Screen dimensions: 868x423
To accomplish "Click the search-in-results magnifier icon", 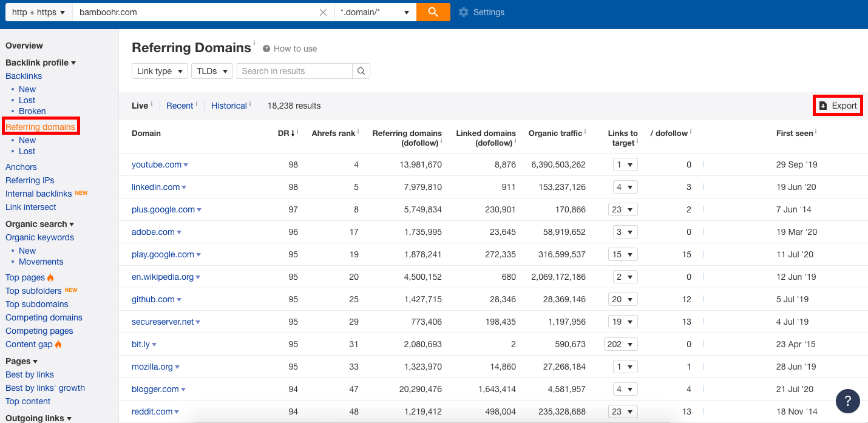I will pyautogui.click(x=361, y=71).
